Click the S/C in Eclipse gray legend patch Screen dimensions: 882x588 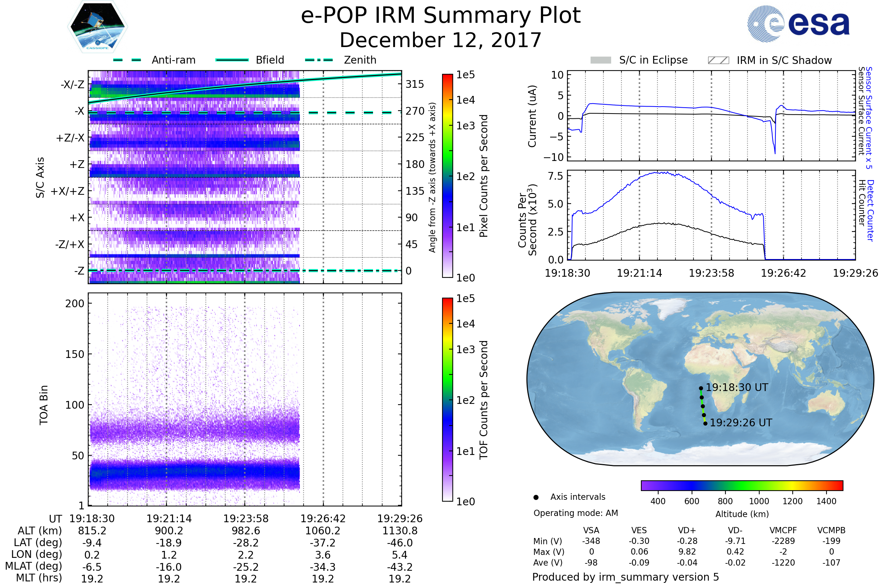600,60
